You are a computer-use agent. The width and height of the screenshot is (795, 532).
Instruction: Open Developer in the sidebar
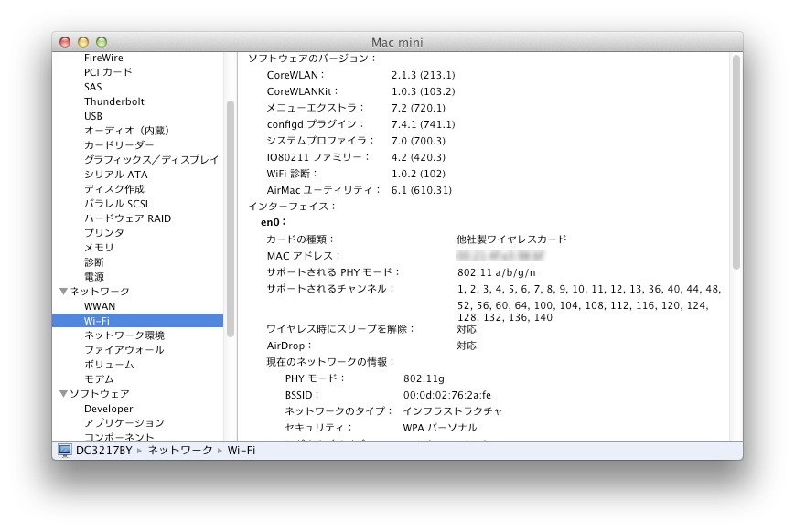[x=109, y=409]
